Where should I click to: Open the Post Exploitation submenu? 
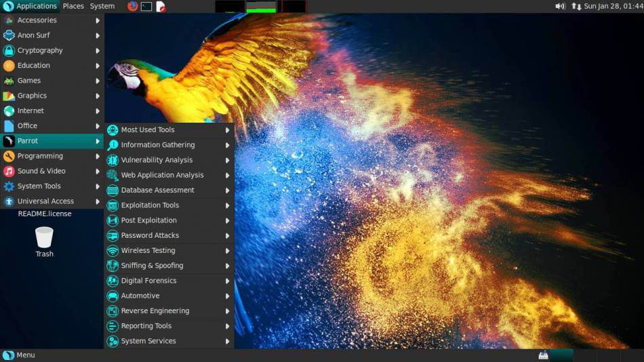(169, 220)
